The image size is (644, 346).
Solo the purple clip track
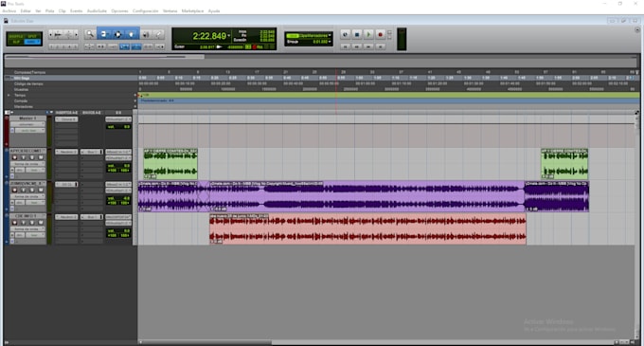tap(32, 190)
